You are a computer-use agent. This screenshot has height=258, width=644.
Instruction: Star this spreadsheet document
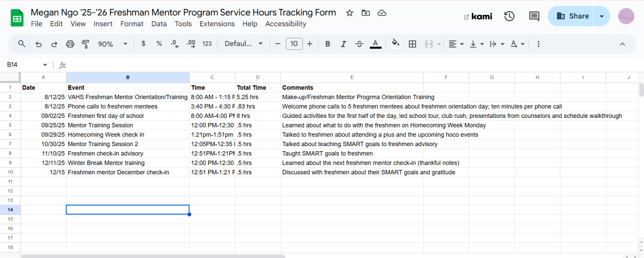click(350, 13)
